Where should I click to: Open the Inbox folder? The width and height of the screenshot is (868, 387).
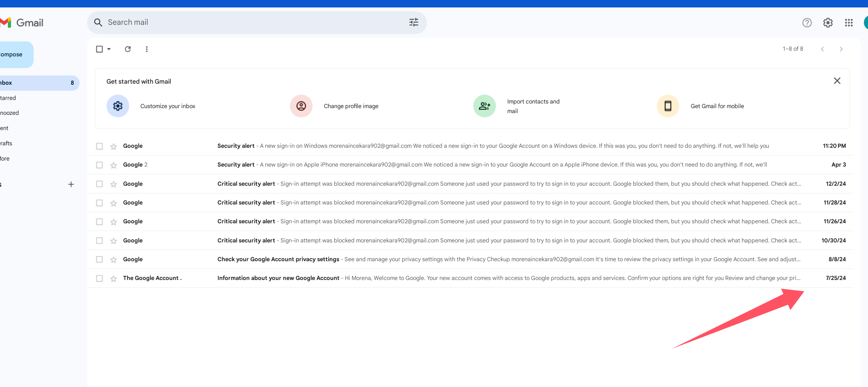pos(39,83)
